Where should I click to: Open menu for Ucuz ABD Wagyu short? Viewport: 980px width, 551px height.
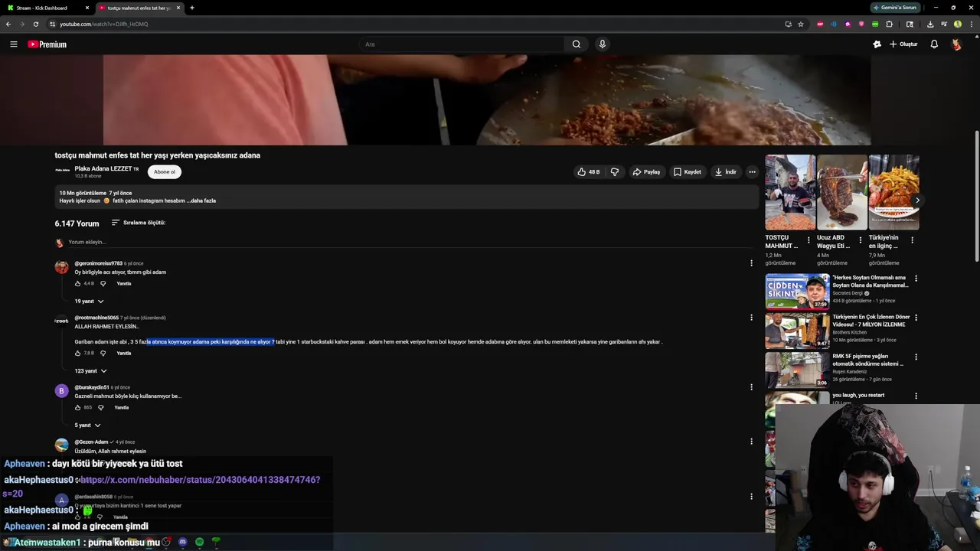[x=860, y=240]
